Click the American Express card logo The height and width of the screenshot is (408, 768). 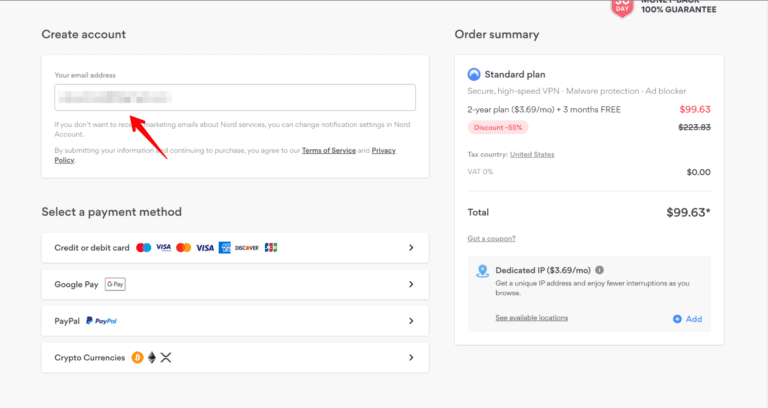(225, 247)
